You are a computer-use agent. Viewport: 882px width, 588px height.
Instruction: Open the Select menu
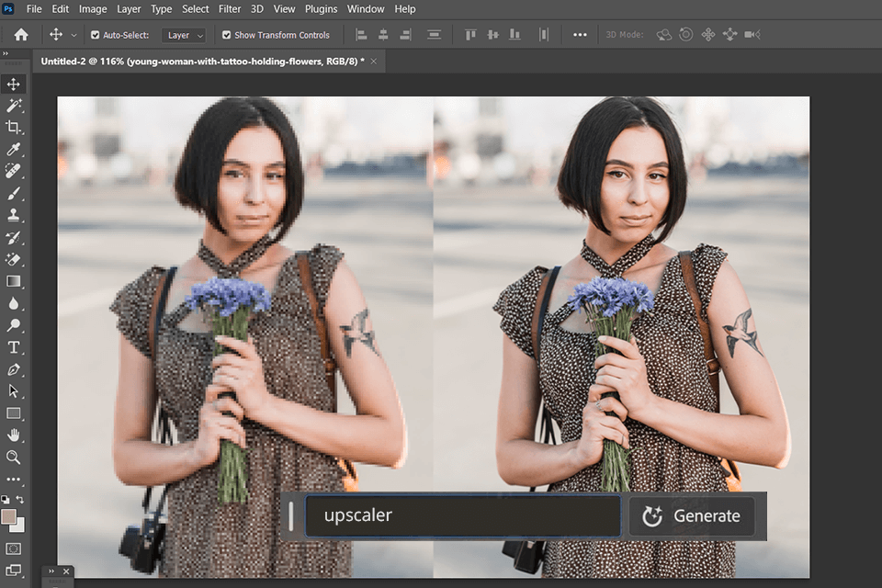coord(195,9)
